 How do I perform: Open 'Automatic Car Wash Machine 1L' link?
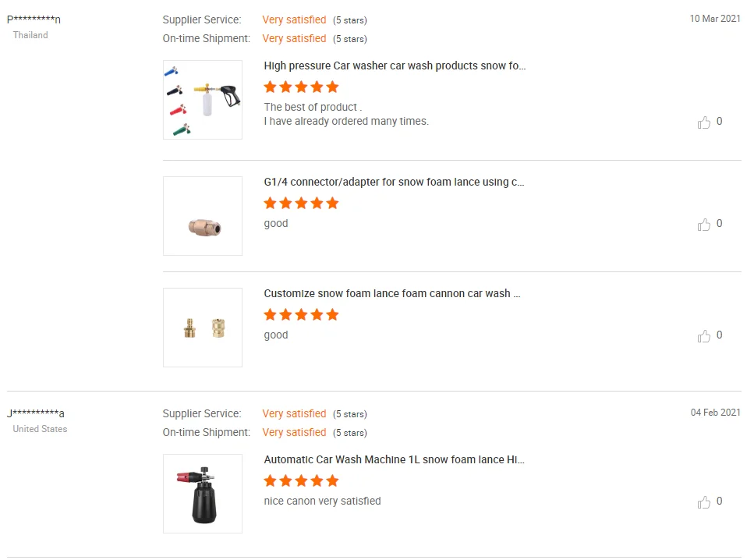pyautogui.click(x=394, y=460)
